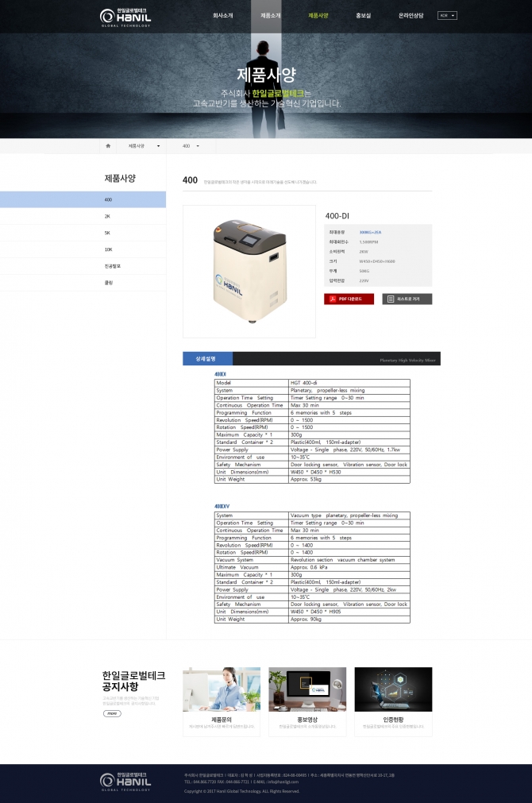The width and height of the screenshot is (532, 803).
Task: Expand the 400 breadcrumb dropdown
Action: click(x=191, y=146)
